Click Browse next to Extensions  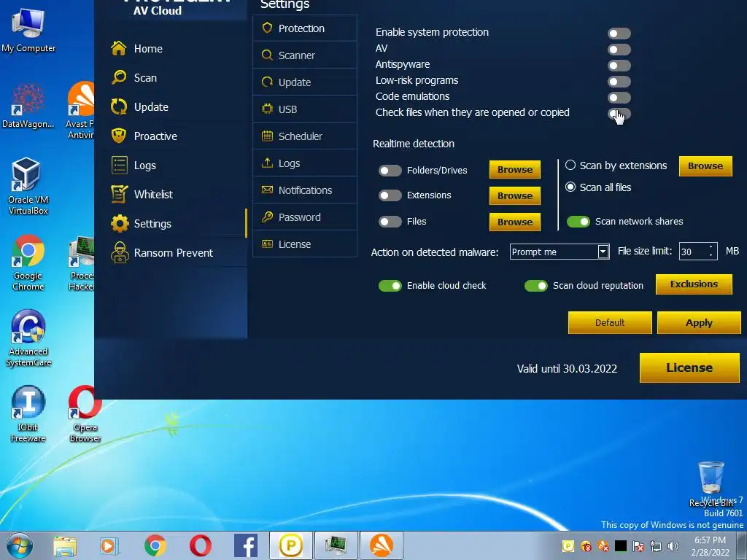tap(514, 195)
